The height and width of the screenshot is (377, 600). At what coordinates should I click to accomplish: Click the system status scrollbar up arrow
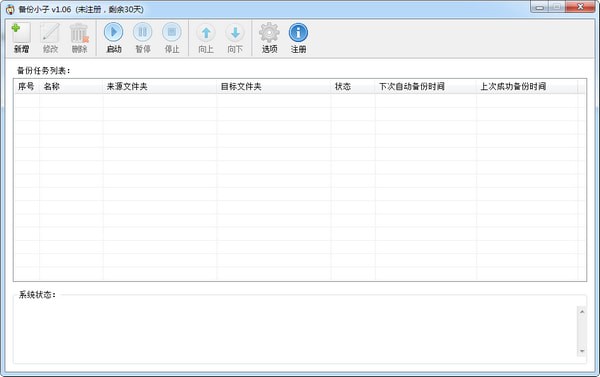pos(582,312)
